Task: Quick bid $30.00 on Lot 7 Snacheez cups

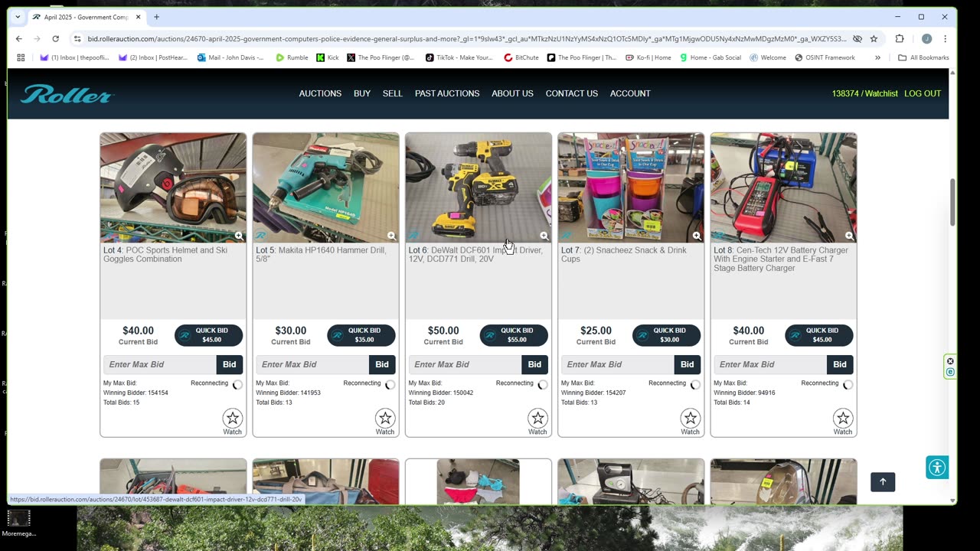Action: (666, 335)
